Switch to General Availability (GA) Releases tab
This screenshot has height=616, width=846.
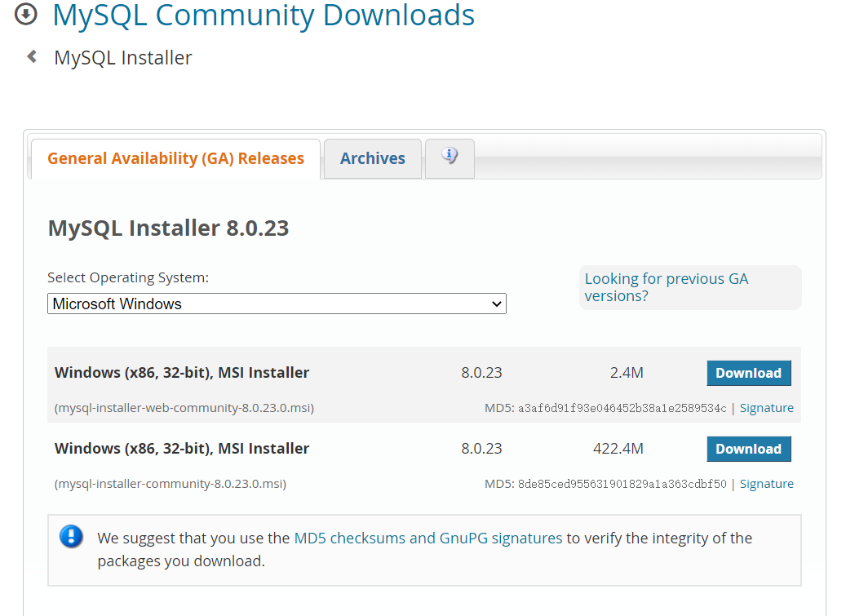[x=176, y=158]
